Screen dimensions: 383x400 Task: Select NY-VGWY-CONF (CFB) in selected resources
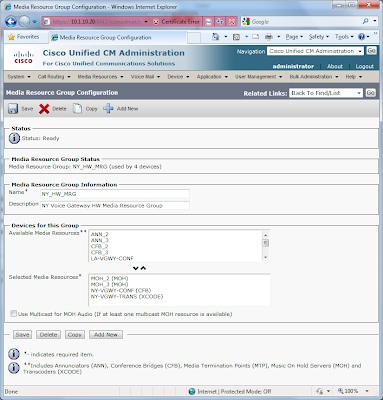click(x=121, y=290)
